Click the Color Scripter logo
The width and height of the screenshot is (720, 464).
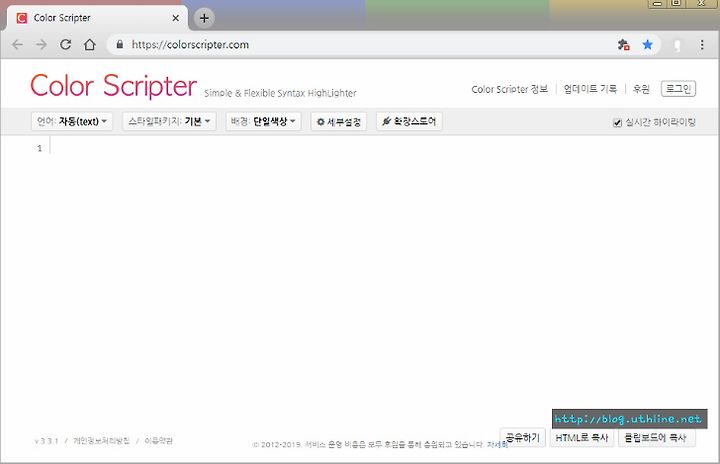pyautogui.click(x=113, y=85)
